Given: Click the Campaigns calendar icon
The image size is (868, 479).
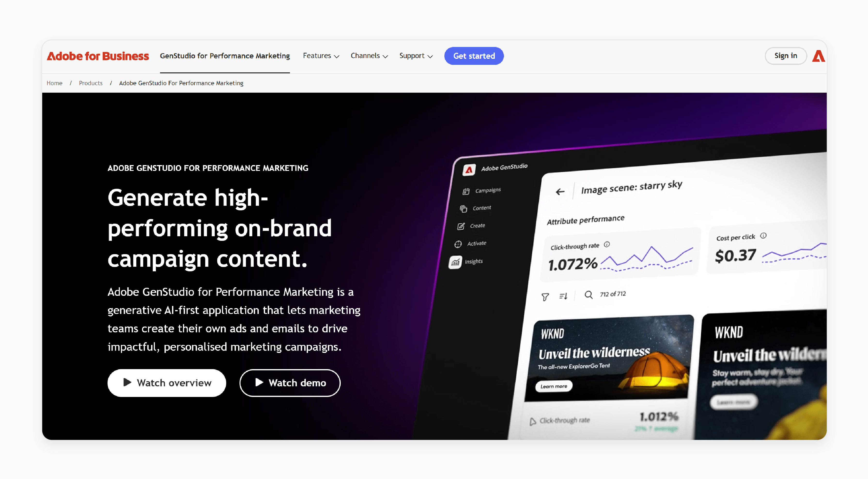Looking at the screenshot, I should (466, 191).
